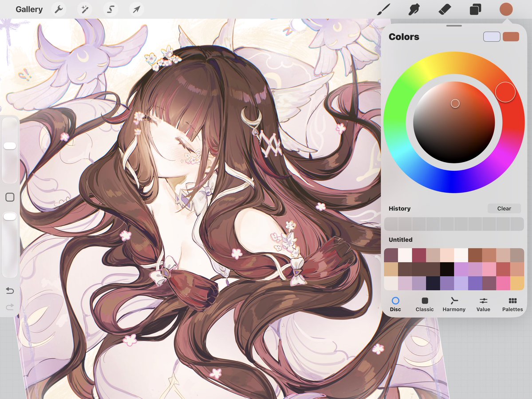The image size is (532, 399).
Task: Return to the Gallery
Action: coord(29,9)
